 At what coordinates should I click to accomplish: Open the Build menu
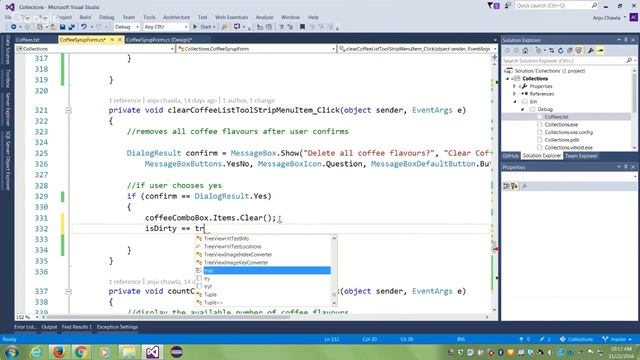(x=85, y=17)
